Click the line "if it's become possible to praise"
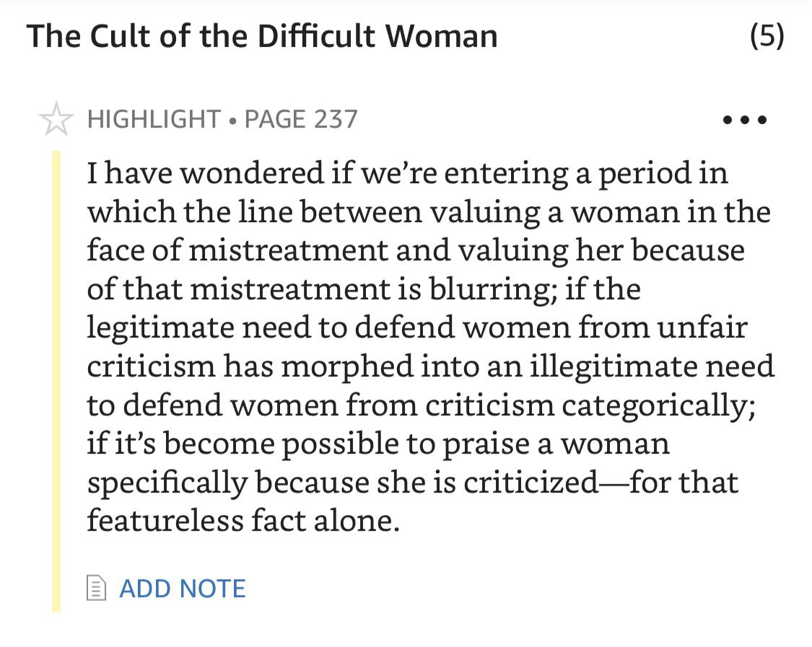Image resolution: width=812 pixels, height=647 pixels. 377,444
